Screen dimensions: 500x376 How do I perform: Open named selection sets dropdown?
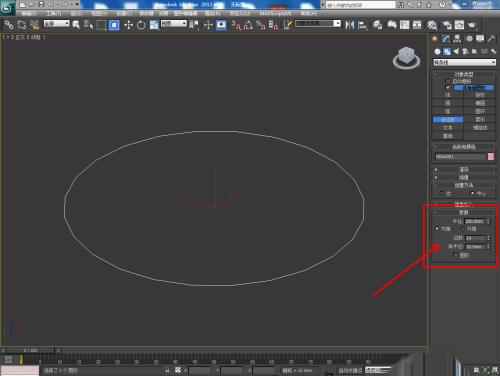click(x=318, y=23)
